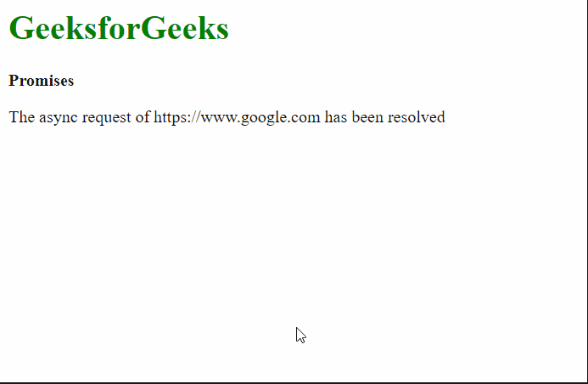588x384 pixels.
Task: Click the "for" portion of the GeeksforGeeks heading
Action: (x=119, y=28)
